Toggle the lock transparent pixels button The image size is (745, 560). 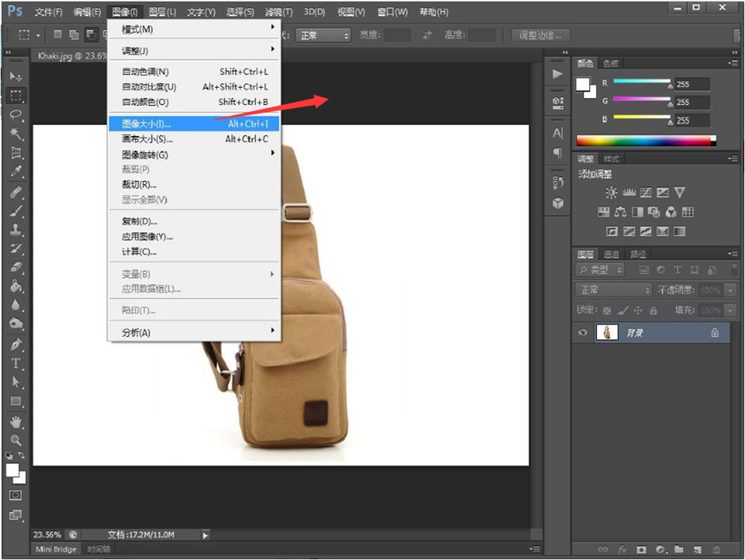pyautogui.click(x=607, y=311)
